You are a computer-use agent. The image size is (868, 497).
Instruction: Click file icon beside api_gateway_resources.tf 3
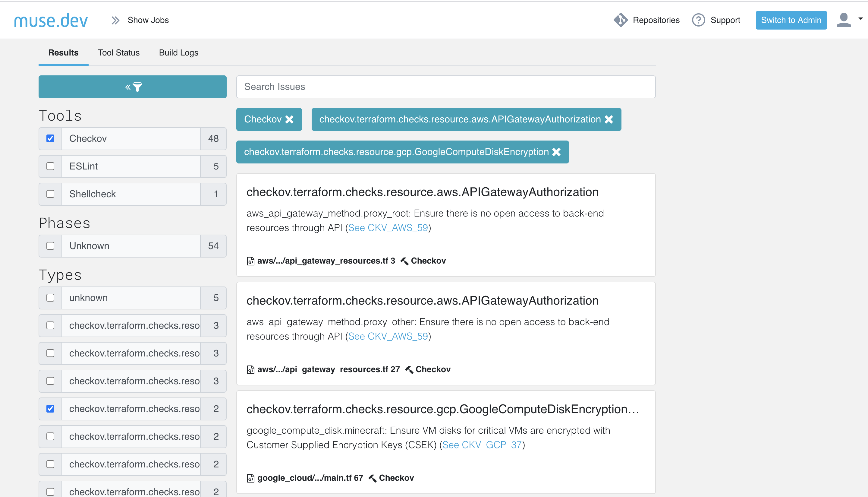point(251,261)
